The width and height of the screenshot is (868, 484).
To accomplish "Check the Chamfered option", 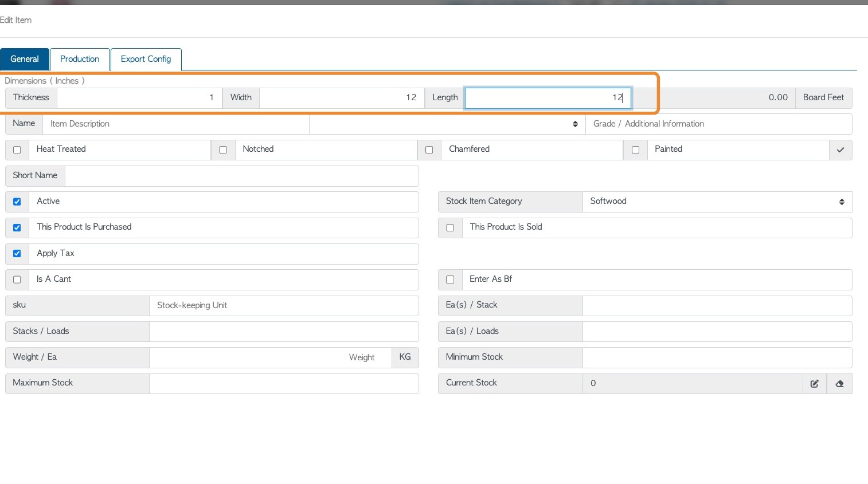I will tap(429, 150).
